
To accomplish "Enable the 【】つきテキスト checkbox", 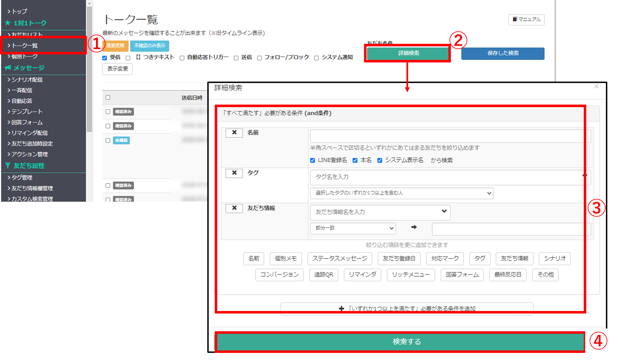I will point(128,58).
